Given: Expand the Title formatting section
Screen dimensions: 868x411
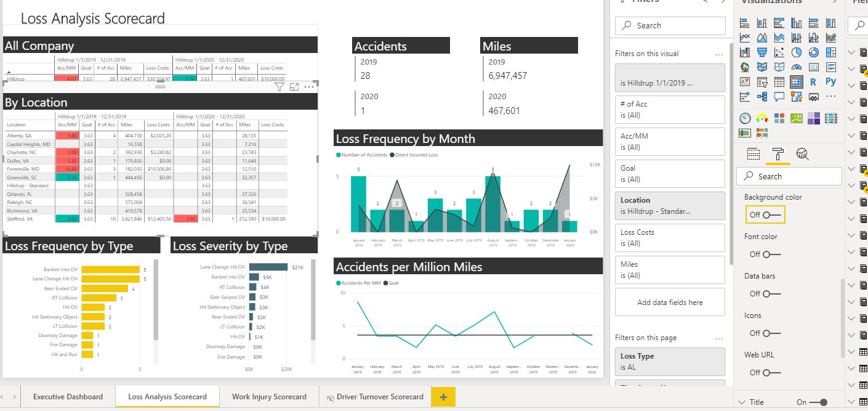Looking at the screenshot, I should pyautogui.click(x=741, y=402).
